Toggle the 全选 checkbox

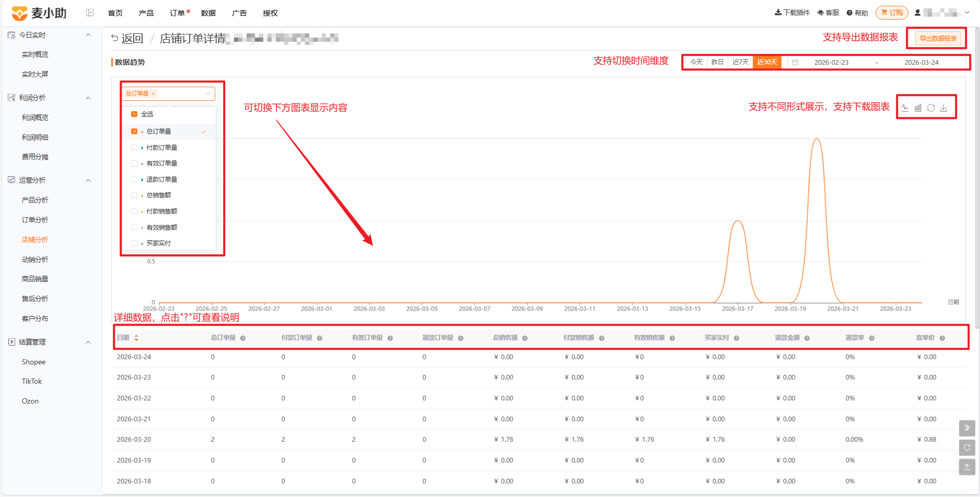[134, 114]
